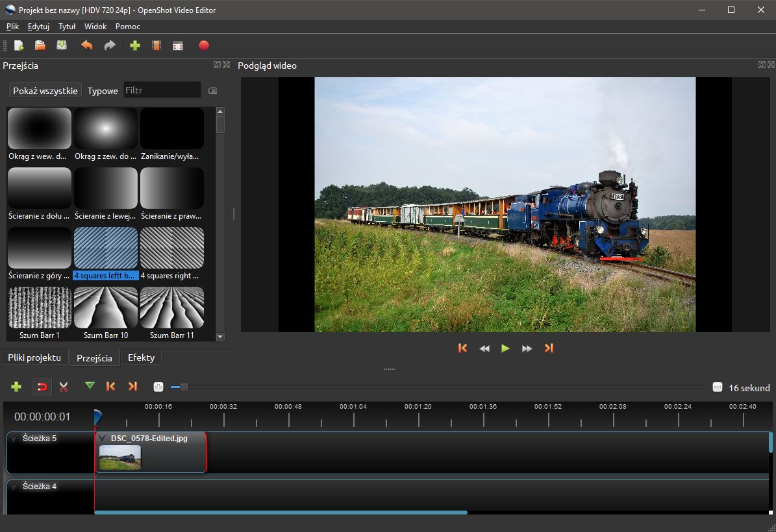Open the Ścieżka 4 track dropdown arrow
The image size is (776, 532).
point(15,487)
